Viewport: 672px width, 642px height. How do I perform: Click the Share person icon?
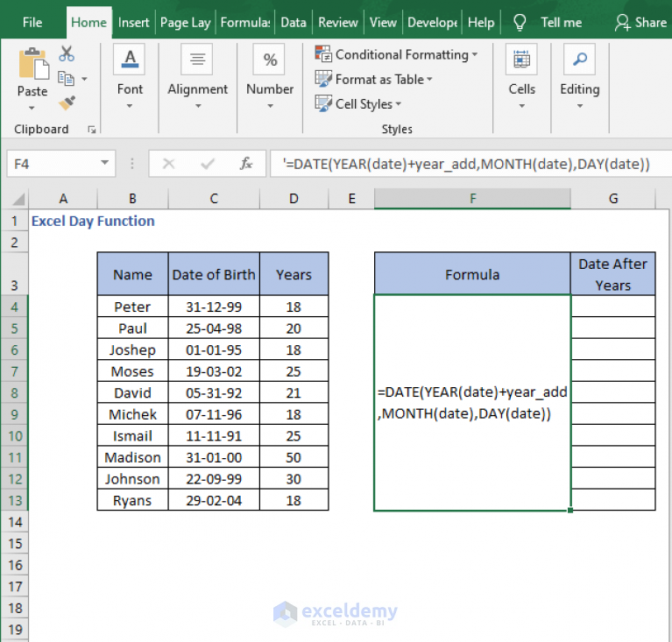pos(622,22)
